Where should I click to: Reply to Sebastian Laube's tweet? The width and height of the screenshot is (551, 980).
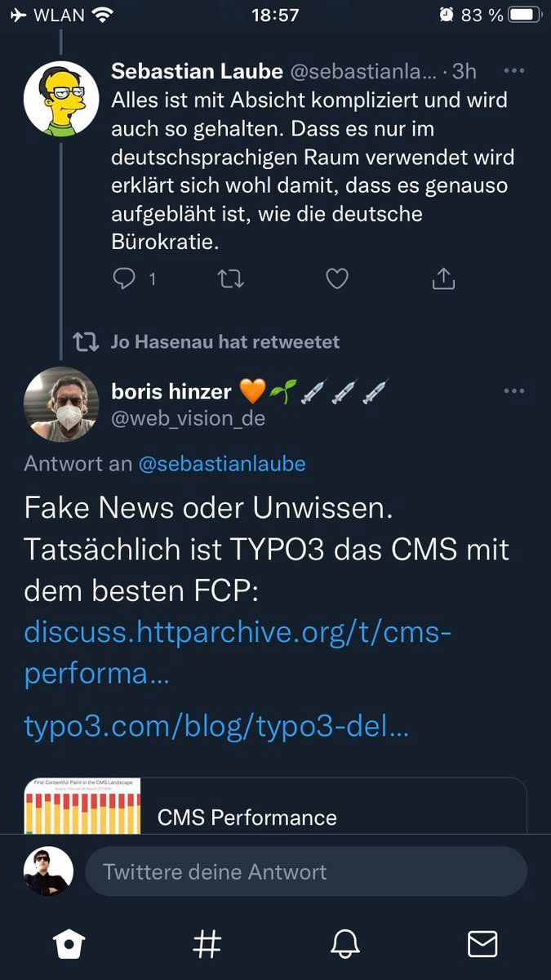[x=125, y=278]
